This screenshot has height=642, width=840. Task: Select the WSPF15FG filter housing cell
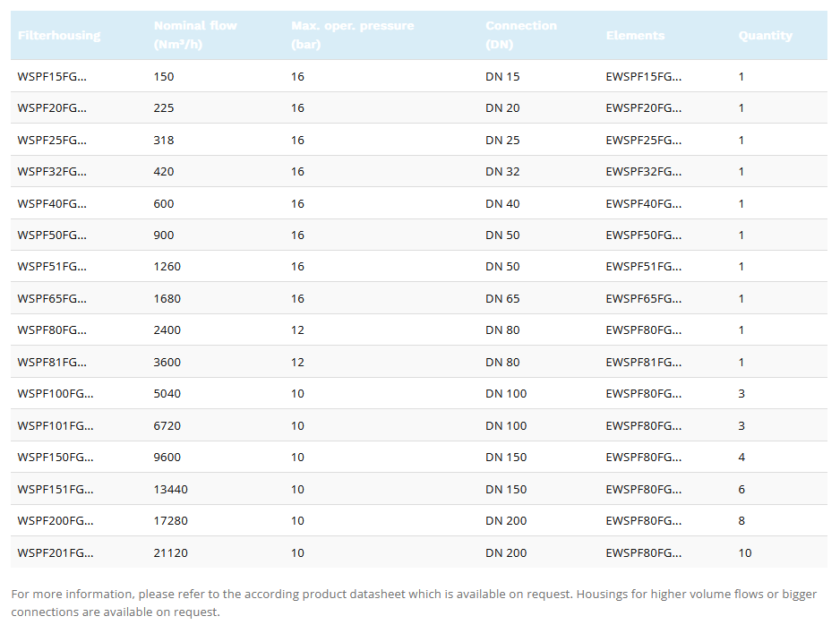pos(52,77)
